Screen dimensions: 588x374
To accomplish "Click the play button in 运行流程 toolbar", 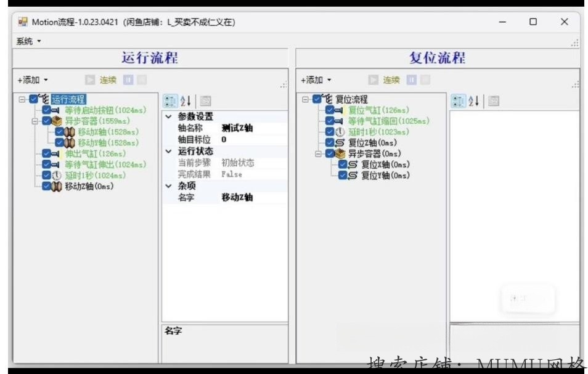I will pyautogui.click(x=89, y=80).
